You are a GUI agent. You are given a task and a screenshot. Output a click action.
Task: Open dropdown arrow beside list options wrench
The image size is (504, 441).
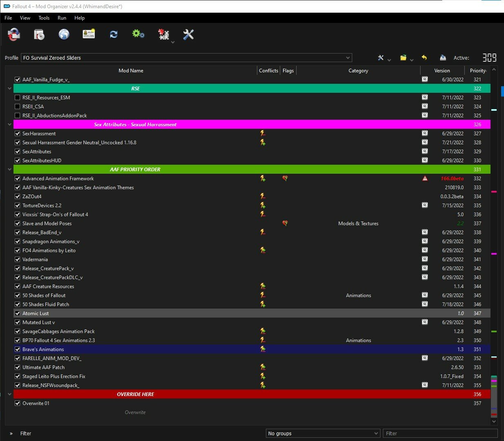click(x=389, y=60)
